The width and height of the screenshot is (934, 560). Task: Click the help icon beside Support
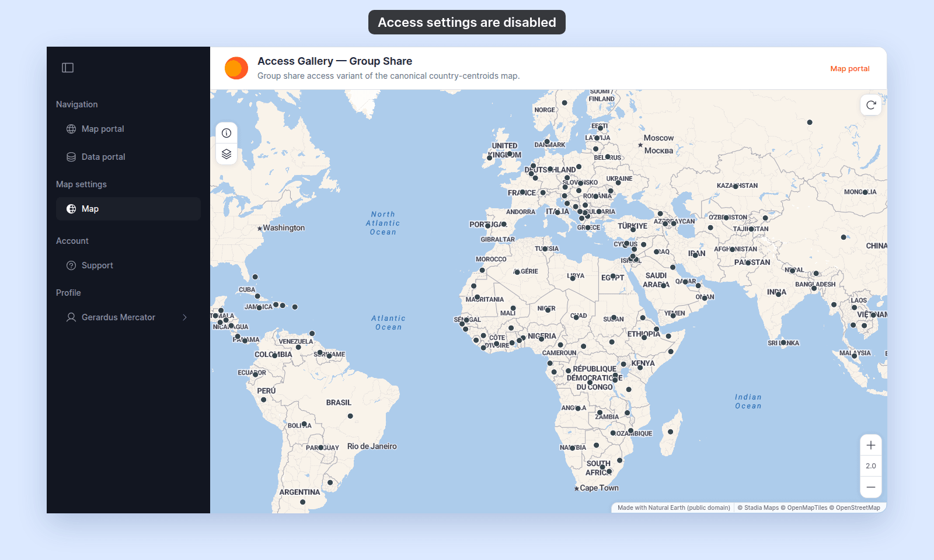[71, 265]
